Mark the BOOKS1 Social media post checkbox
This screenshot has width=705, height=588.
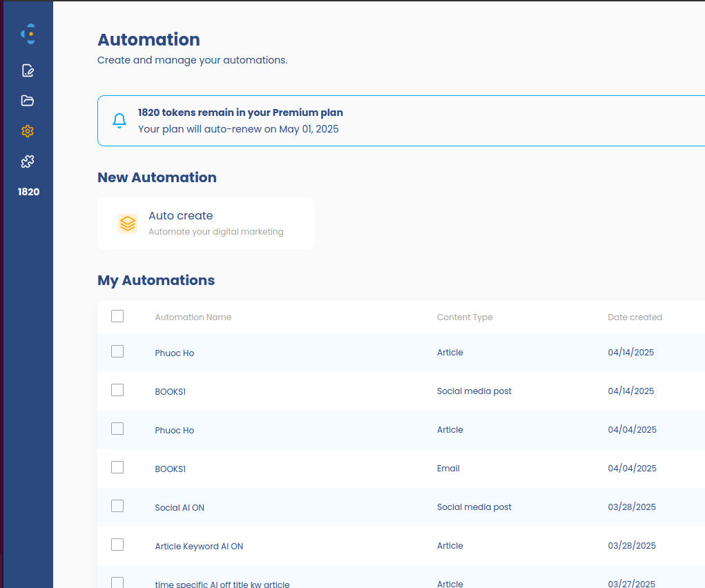(117, 390)
